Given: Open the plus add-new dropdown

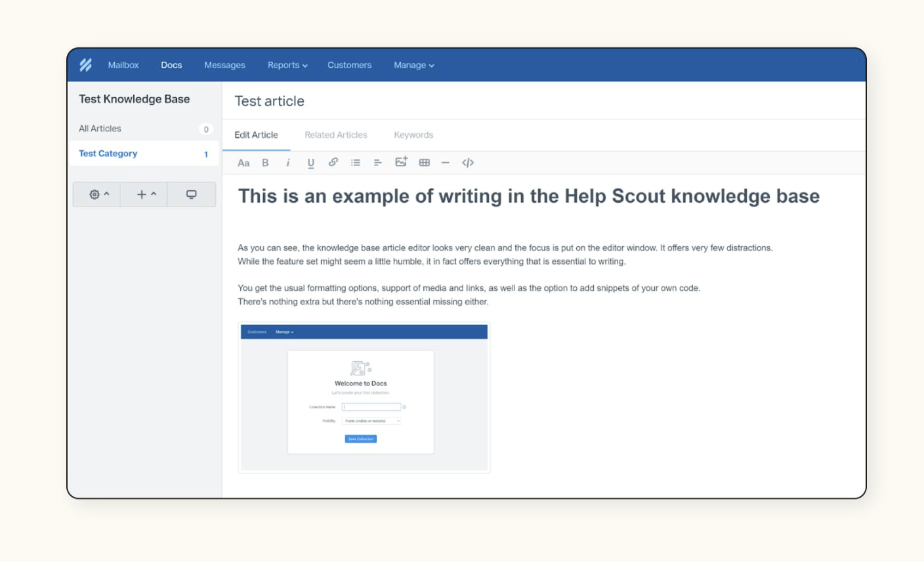Looking at the screenshot, I should click(x=144, y=194).
